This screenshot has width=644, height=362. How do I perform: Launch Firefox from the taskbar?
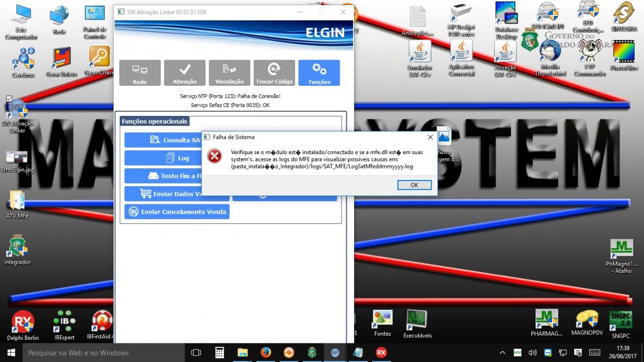pos(266,353)
